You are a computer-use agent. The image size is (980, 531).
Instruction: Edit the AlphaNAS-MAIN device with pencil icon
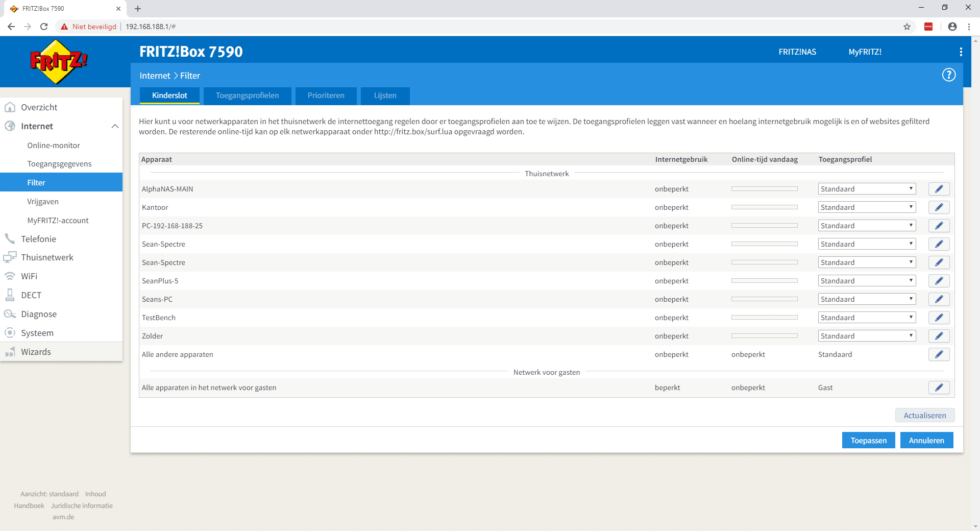click(939, 189)
